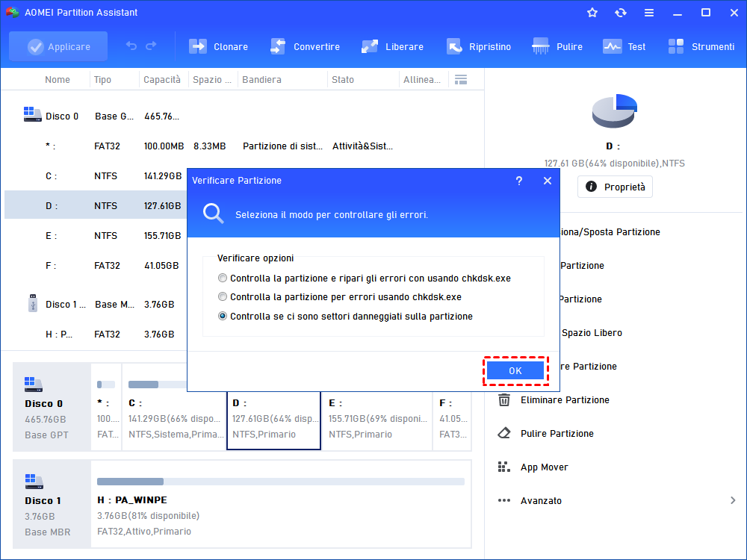
Task: Open the Pulire wipe tool
Action: [557, 46]
